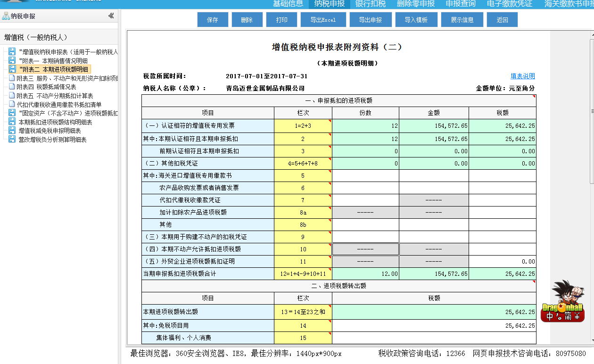Collapse the 纳税申报 sidebar with double-chevron
This screenshot has width=594, height=364.
(x=111, y=16)
